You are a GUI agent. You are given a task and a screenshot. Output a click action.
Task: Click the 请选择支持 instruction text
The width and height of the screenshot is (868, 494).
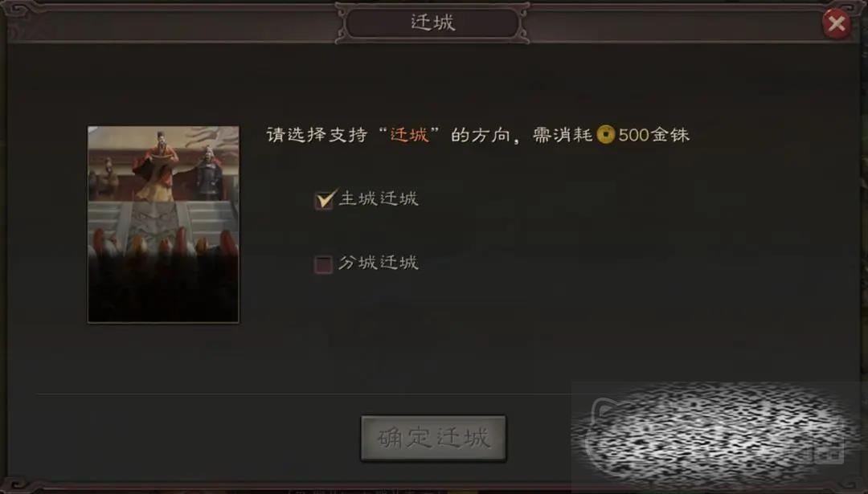(317, 135)
